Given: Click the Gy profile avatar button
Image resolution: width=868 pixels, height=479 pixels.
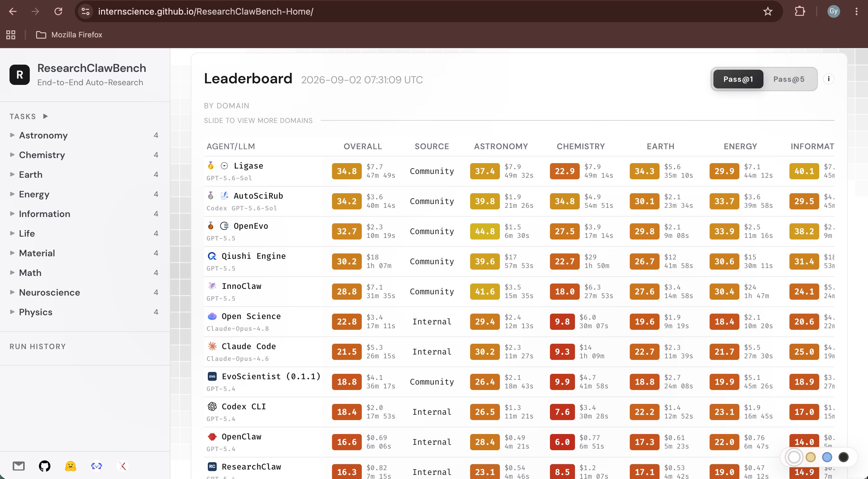Looking at the screenshot, I should pos(833,11).
